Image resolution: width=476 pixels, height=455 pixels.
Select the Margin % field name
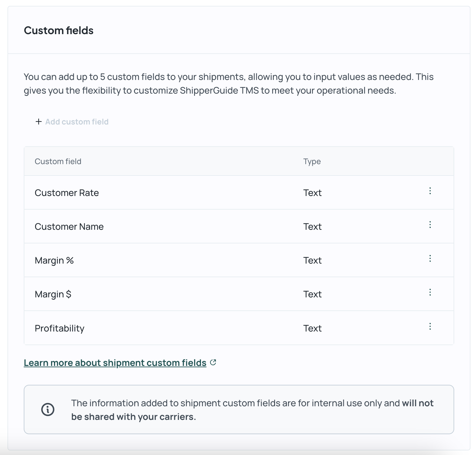(54, 260)
